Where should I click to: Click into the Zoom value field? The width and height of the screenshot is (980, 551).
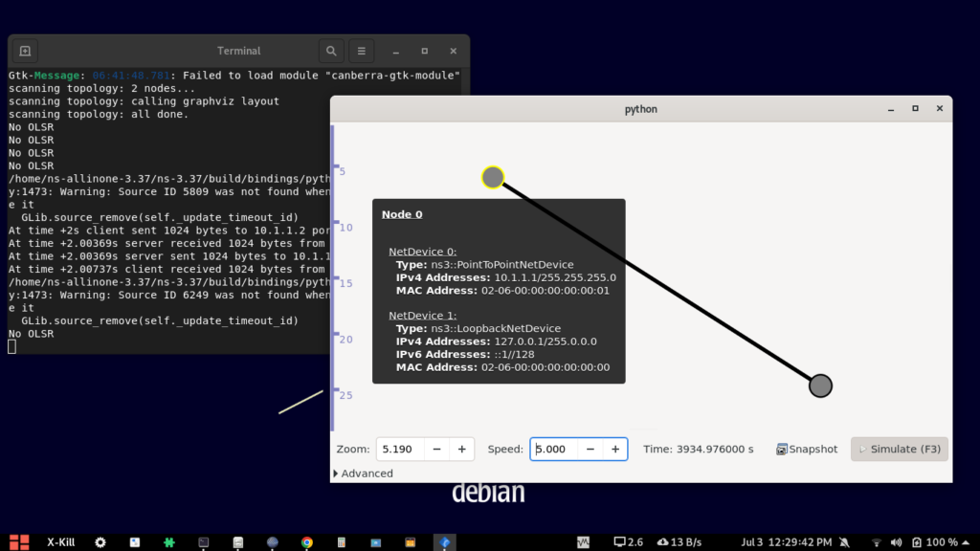(x=399, y=449)
